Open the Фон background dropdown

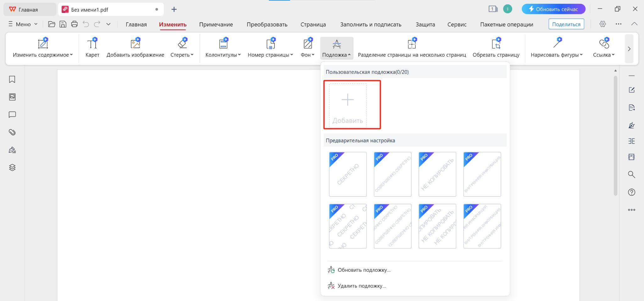coord(307,55)
